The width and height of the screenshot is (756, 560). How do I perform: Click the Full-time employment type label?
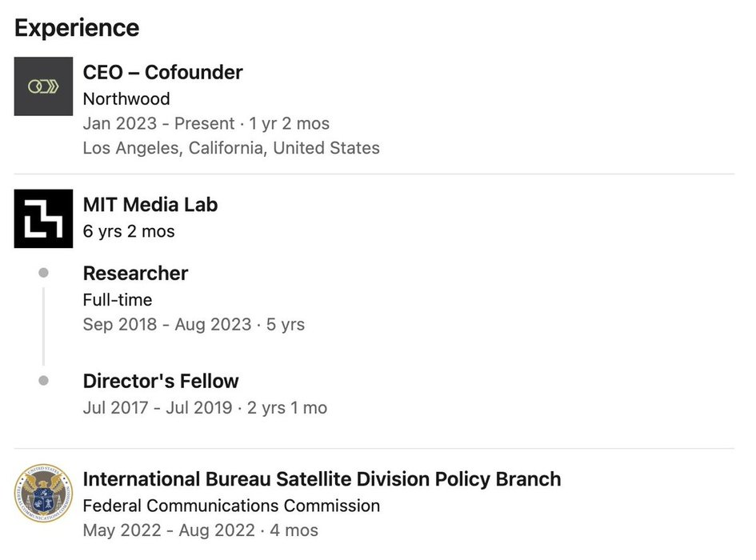click(118, 300)
